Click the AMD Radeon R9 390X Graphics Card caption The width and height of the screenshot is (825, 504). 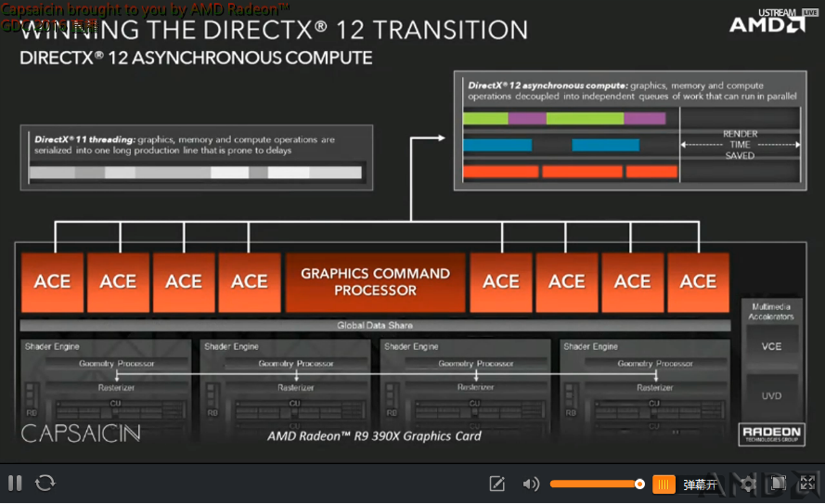click(x=374, y=436)
